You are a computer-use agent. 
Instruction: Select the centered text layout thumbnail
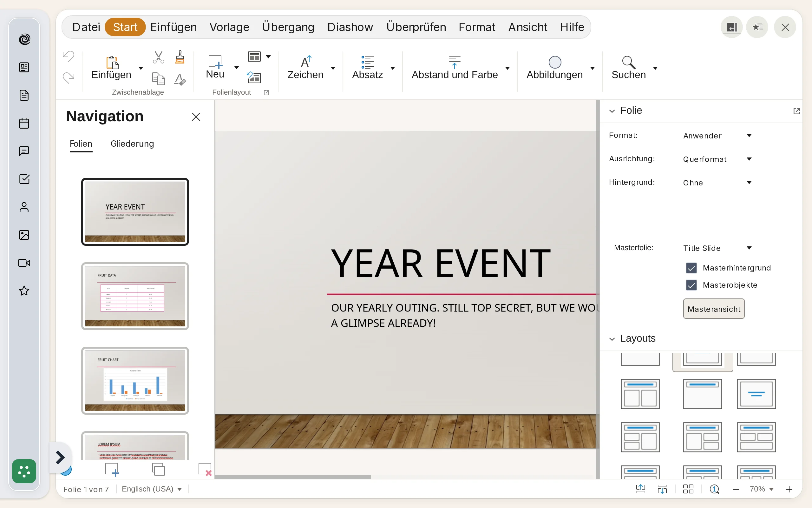(756, 394)
